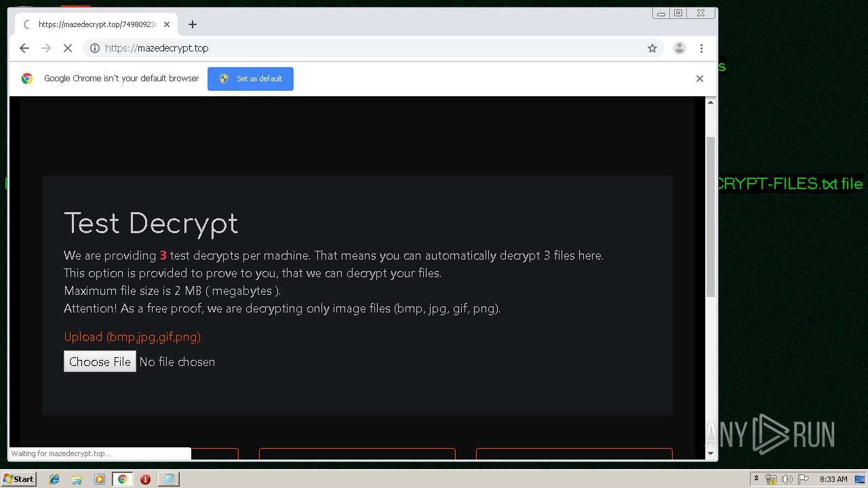Open Chrome's three-dot menu
The height and width of the screenshot is (488, 868).
(701, 48)
